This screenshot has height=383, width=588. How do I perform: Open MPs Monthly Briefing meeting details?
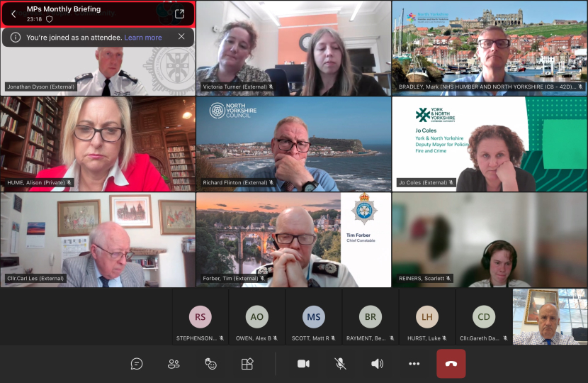(64, 10)
